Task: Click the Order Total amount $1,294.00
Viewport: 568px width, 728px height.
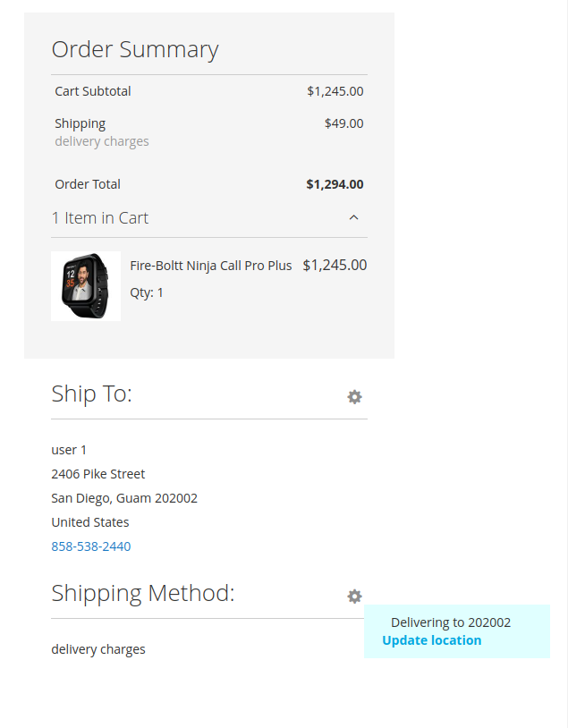Action: click(x=335, y=184)
